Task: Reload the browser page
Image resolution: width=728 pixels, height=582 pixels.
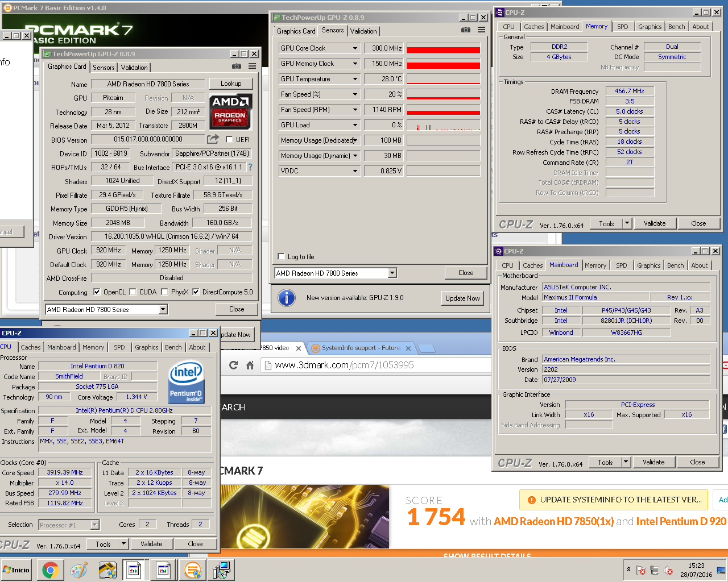Action: coord(233,365)
